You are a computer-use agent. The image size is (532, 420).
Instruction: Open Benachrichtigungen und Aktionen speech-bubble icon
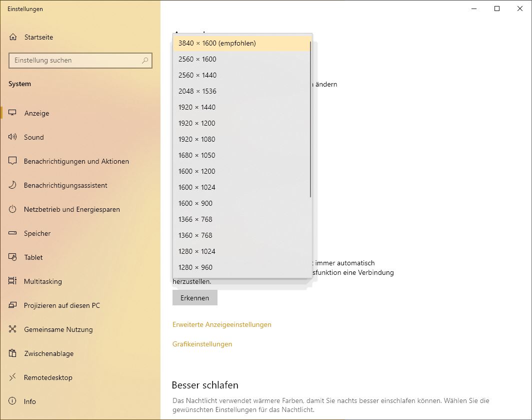[12, 161]
